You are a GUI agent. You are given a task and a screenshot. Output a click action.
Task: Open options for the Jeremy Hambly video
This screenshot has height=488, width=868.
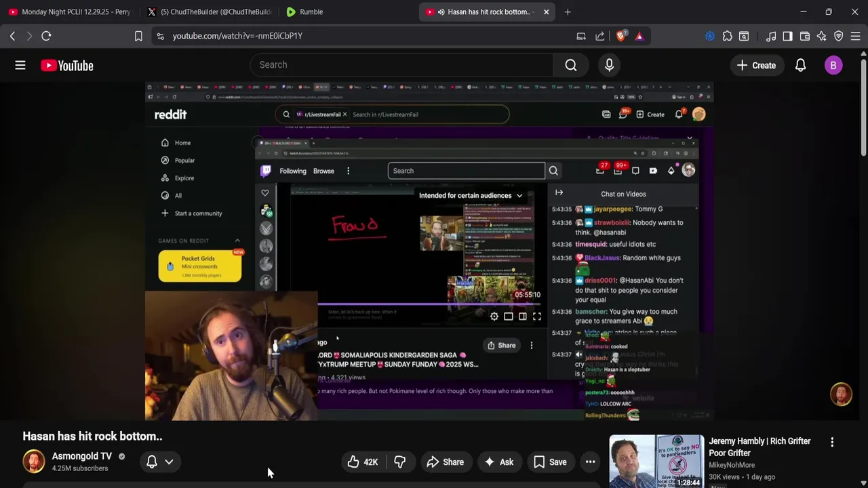[832, 442]
